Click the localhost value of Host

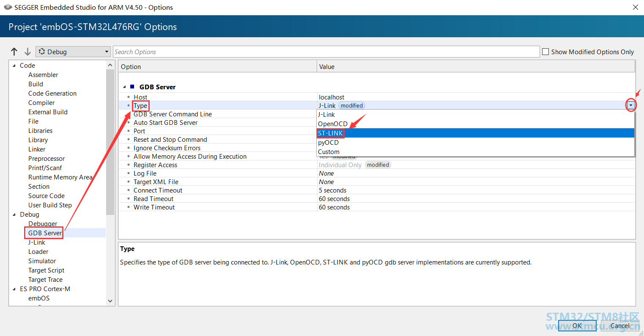(x=332, y=97)
